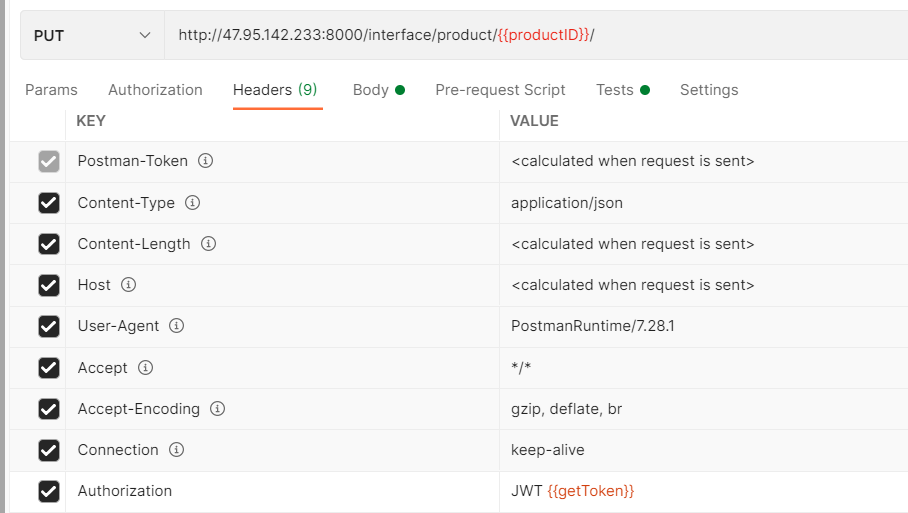The width and height of the screenshot is (908, 513).
Task: Toggle the User-Agent header checkbox
Action: tap(48, 326)
